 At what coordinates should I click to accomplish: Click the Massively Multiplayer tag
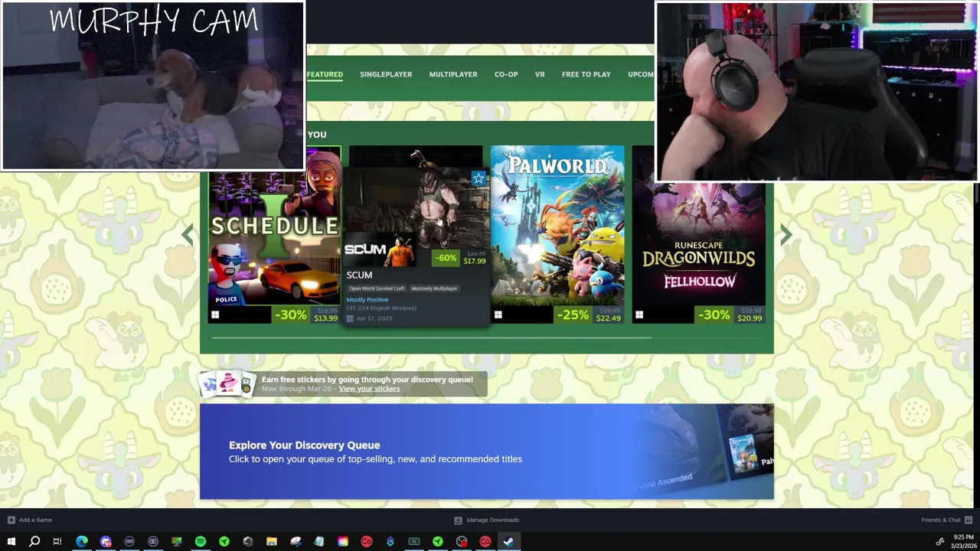click(x=434, y=289)
